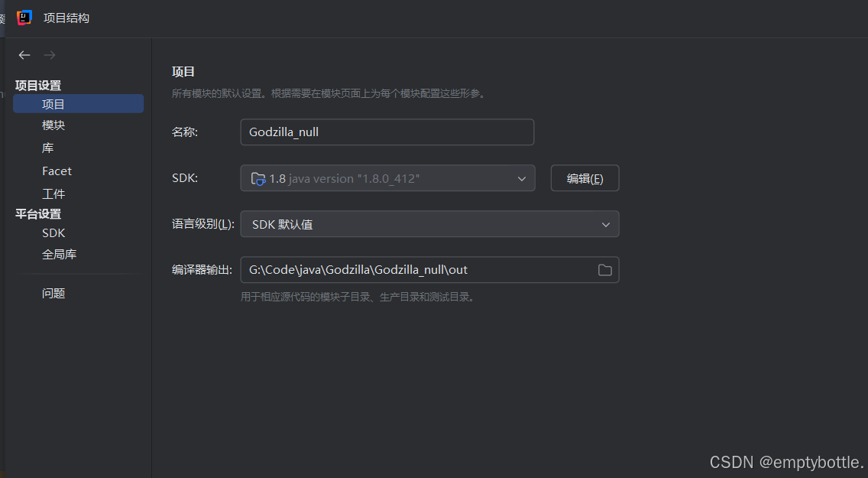Click the back navigation arrow
Image resolution: width=868 pixels, height=478 pixels.
coord(24,54)
